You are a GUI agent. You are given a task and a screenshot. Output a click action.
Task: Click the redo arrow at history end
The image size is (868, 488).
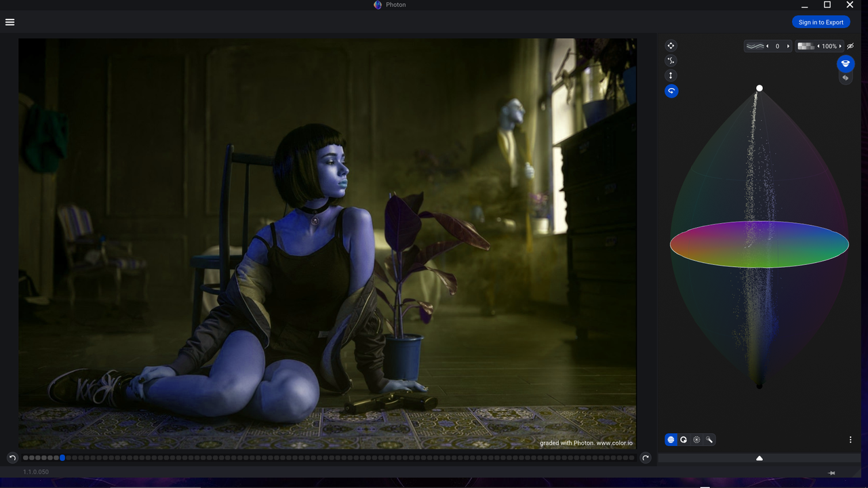[x=646, y=458]
